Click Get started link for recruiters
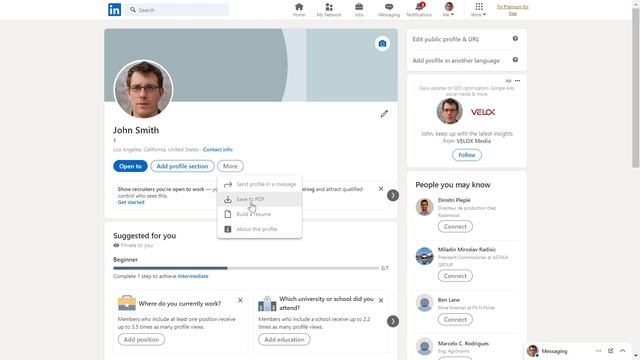Viewport: 640px width, 360px height. 131,202
